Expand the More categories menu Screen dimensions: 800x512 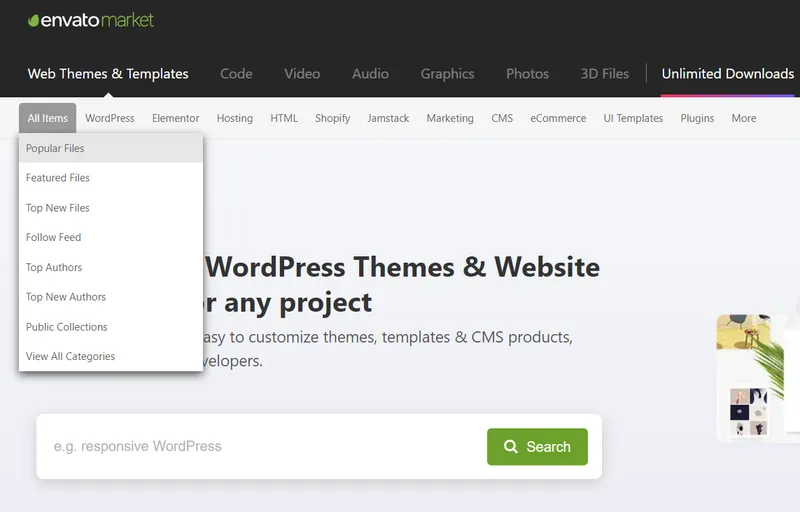click(x=744, y=118)
